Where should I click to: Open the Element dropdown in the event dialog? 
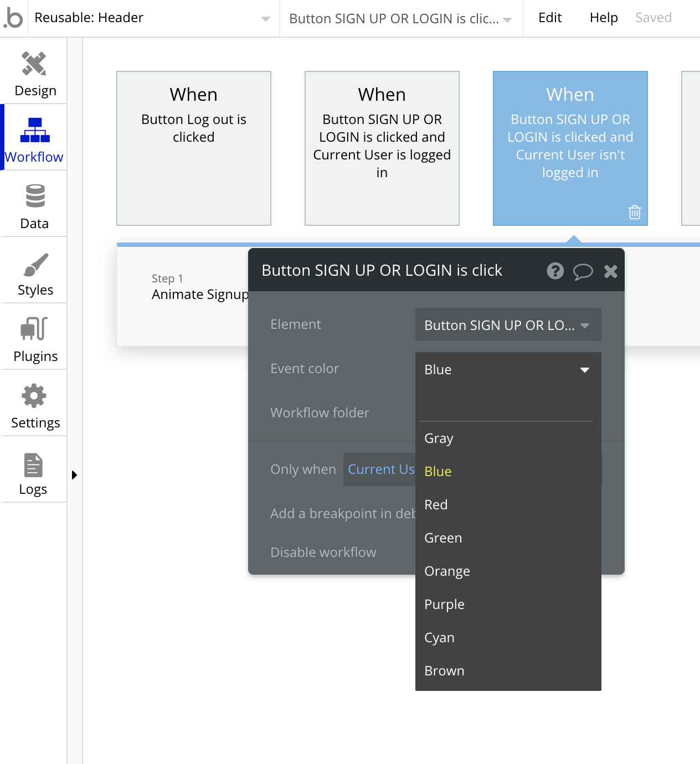(x=507, y=324)
